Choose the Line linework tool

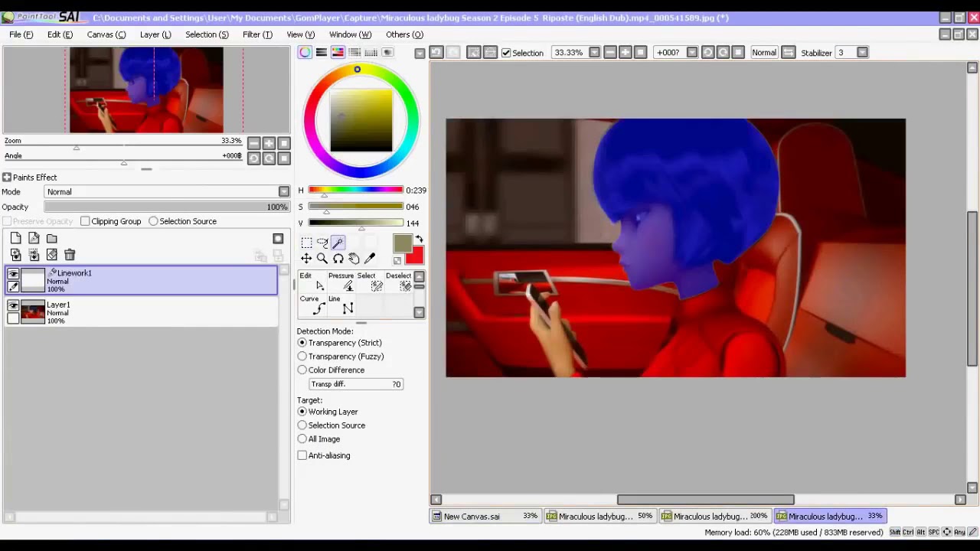pos(341,305)
